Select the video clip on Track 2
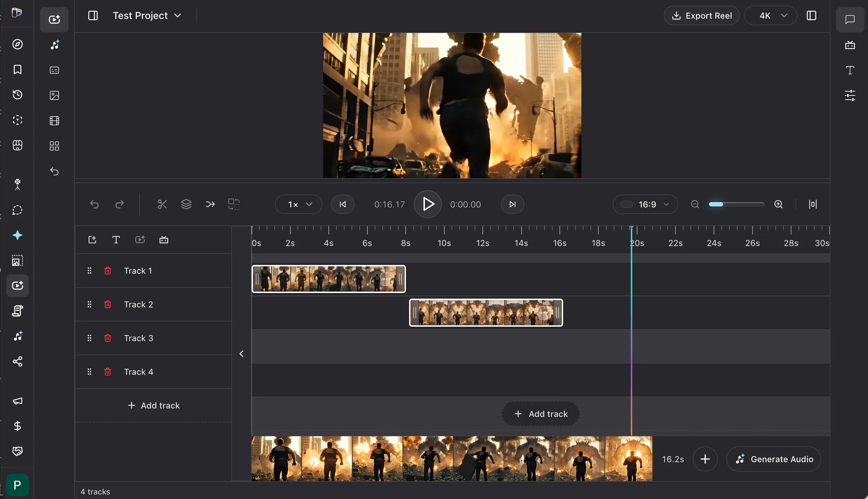The image size is (868, 499). coord(486,313)
